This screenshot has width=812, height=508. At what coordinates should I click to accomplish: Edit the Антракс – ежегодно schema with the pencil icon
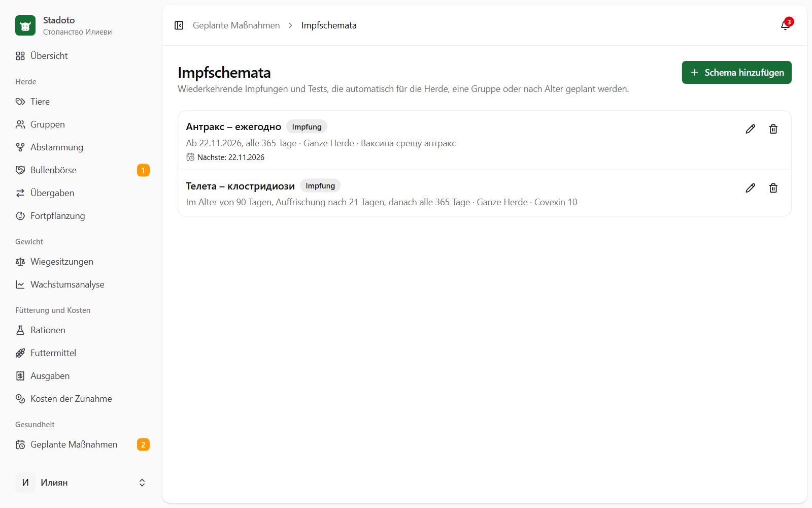pyautogui.click(x=750, y=129)
